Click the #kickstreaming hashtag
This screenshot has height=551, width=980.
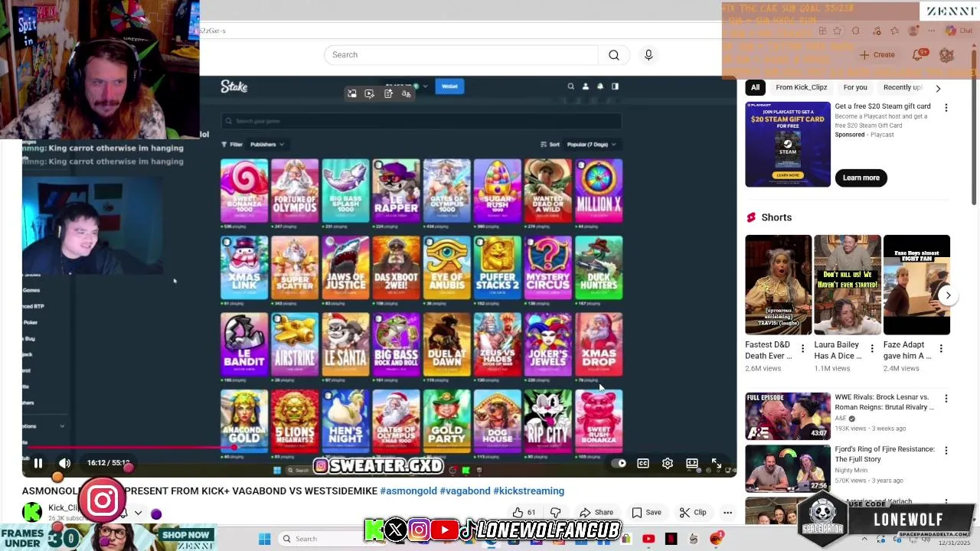tap(528, 491)
